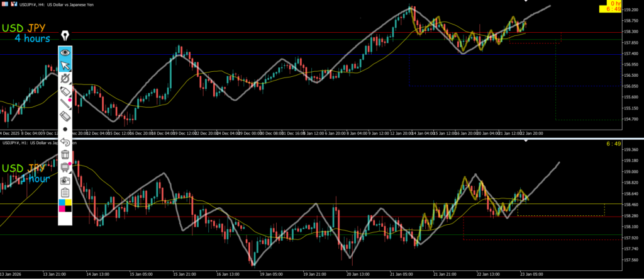Pick the straight line tool
The image size is (644, 279).
click(65, 103)
